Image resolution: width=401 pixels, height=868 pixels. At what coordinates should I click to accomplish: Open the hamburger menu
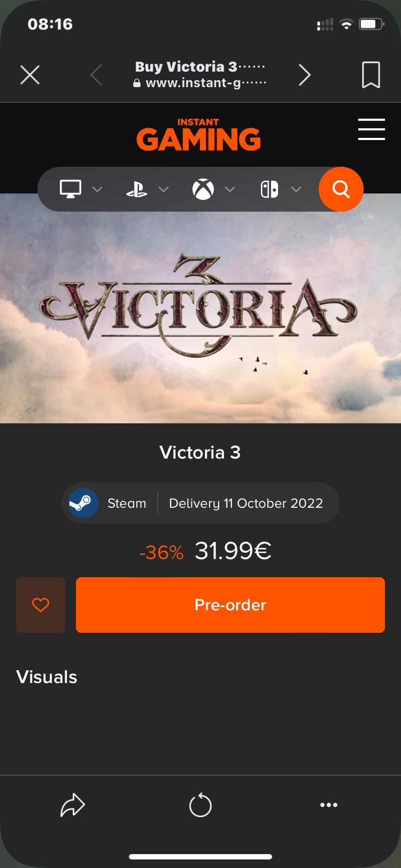371,129
